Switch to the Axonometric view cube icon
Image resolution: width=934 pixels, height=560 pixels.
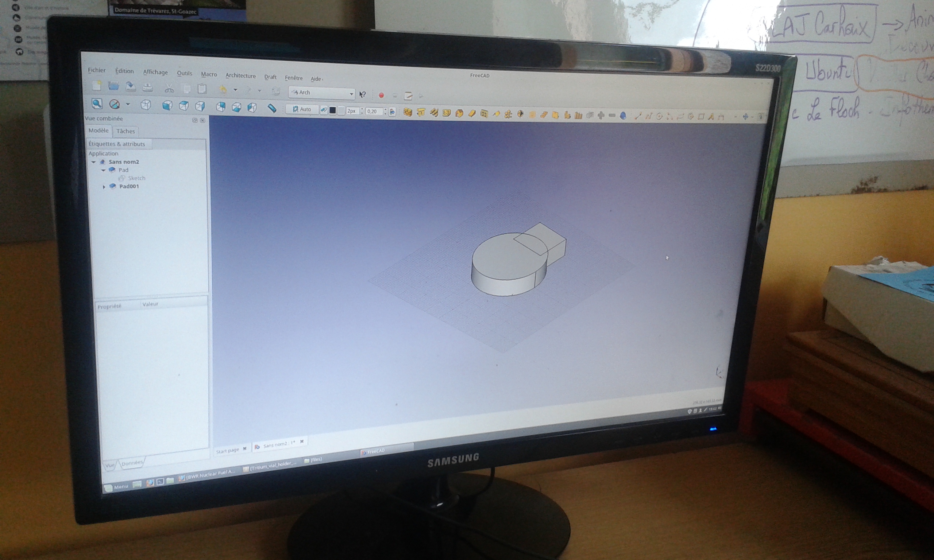point(146,105)
